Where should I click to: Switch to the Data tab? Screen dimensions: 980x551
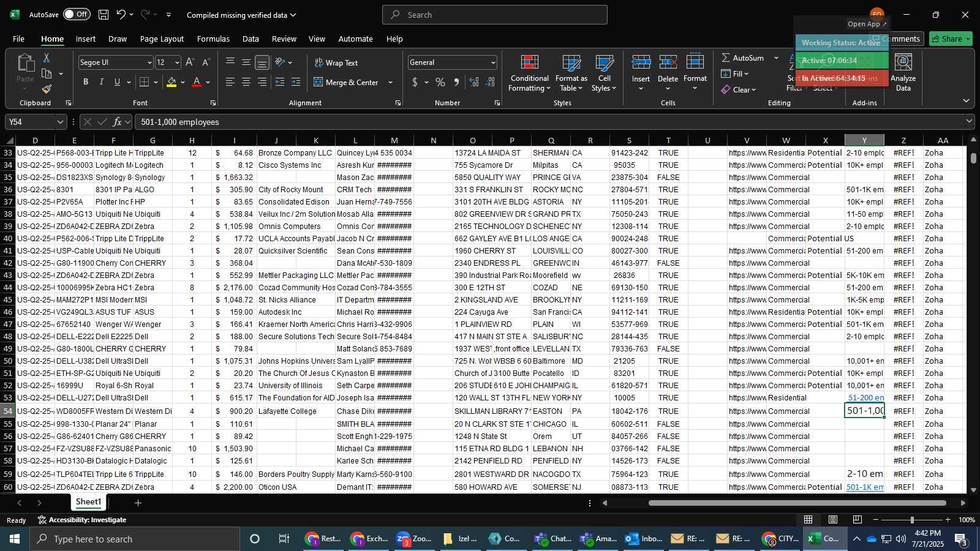coord(251,39)
